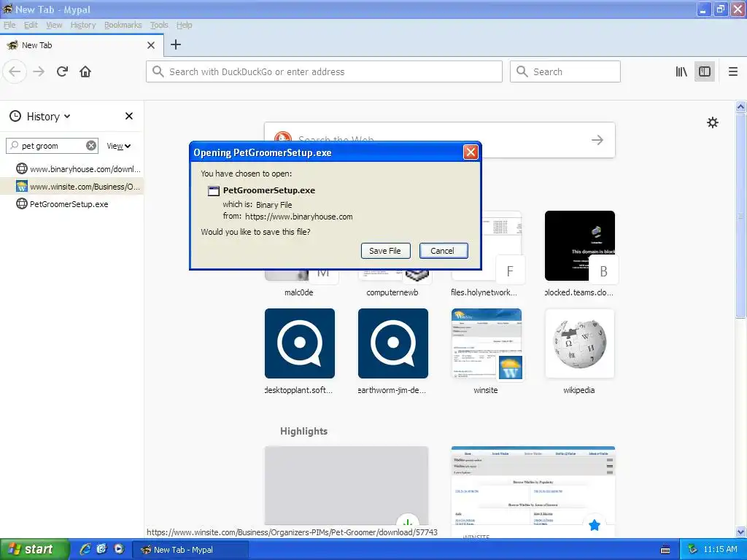The height and width of the screenshot is (560, 747).
Task: Focus the toolbar Search box
Action: [x=565, y=72]
